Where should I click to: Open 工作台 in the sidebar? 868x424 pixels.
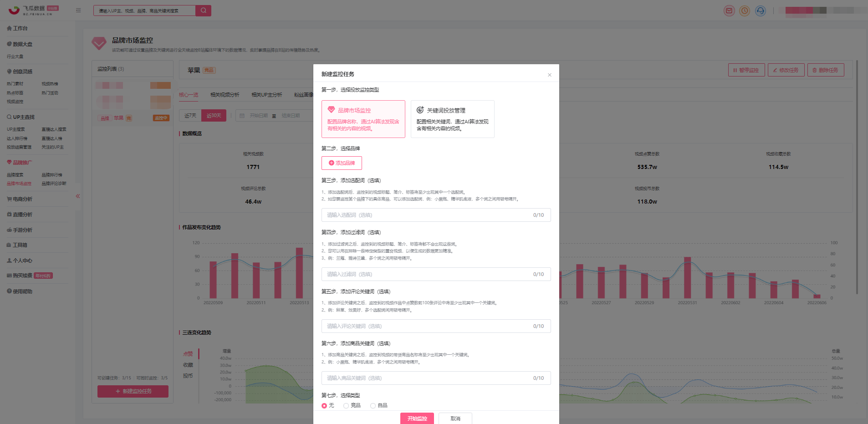tap(17, 28)
